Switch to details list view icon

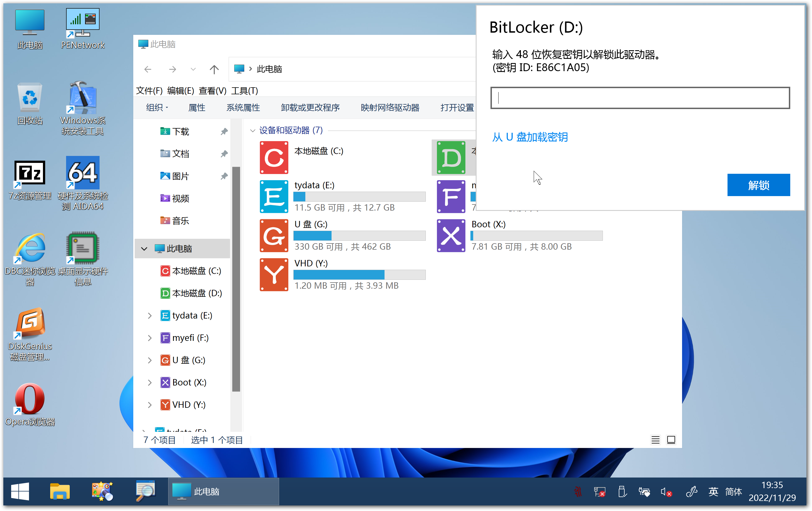coord(655,440)
